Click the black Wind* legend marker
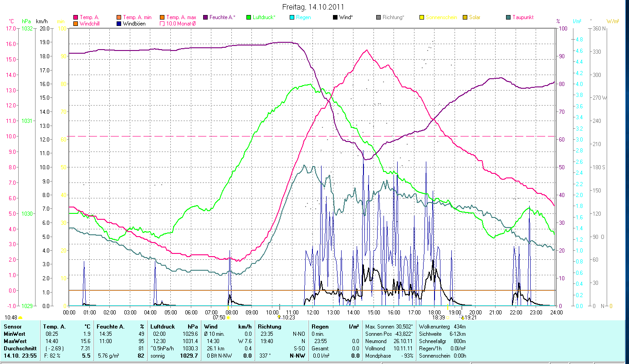Viewport: 629px width, 364px height. pyautogui.click(x=335, y=17)
